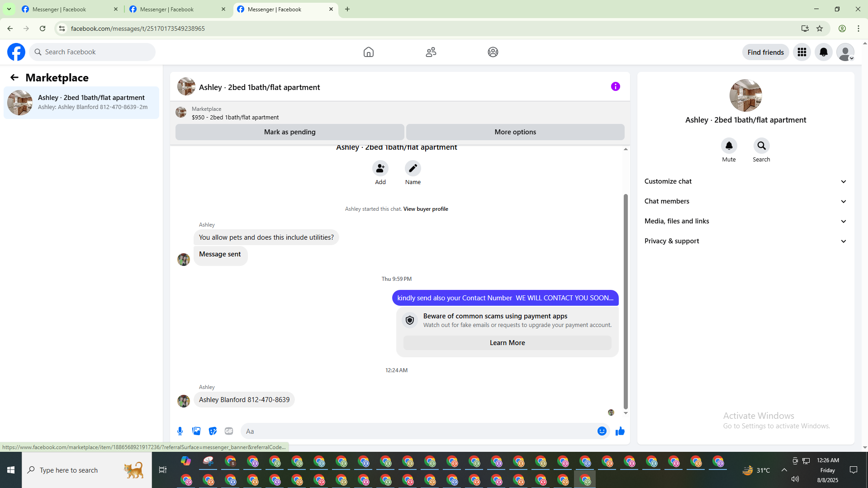Open conversation information purple icon

click(x=616, y=86)
